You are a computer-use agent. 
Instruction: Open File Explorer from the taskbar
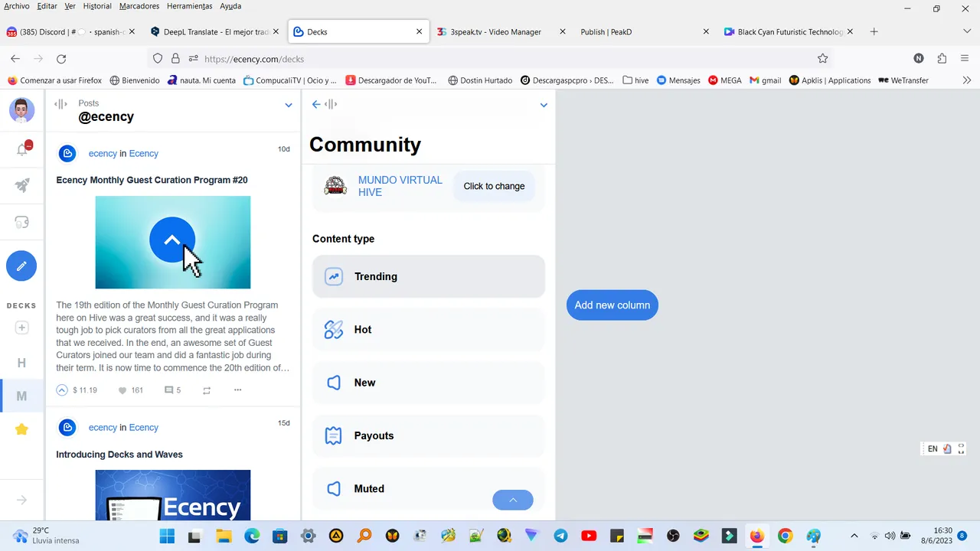pyautogui.click(x=224, y=536)
